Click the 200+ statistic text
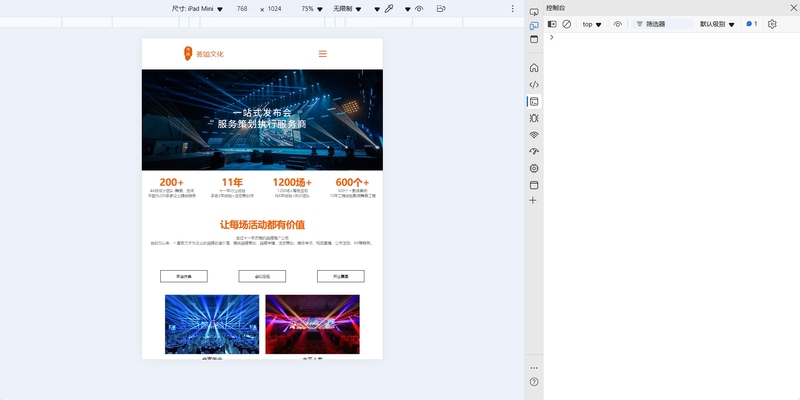The height and width of the screenshot is (400, 800). [171, 182]
